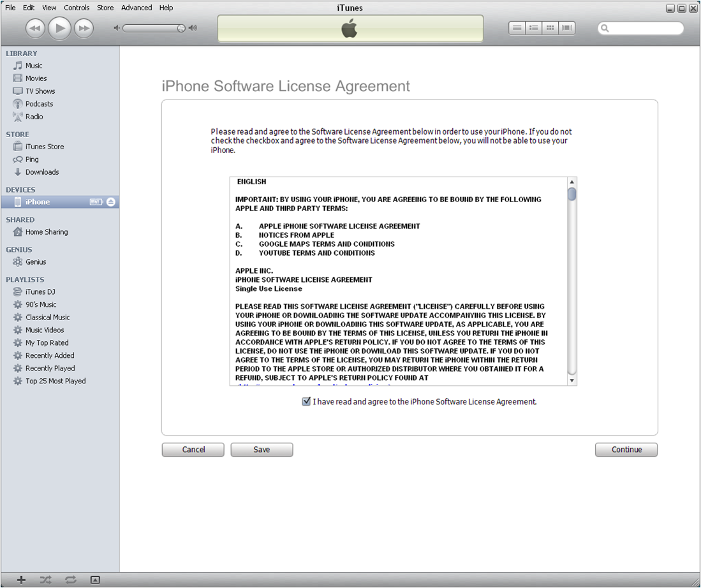Select Radio in the sidebar
Viewport: 701px width, 588px height.
coord(60,117)
